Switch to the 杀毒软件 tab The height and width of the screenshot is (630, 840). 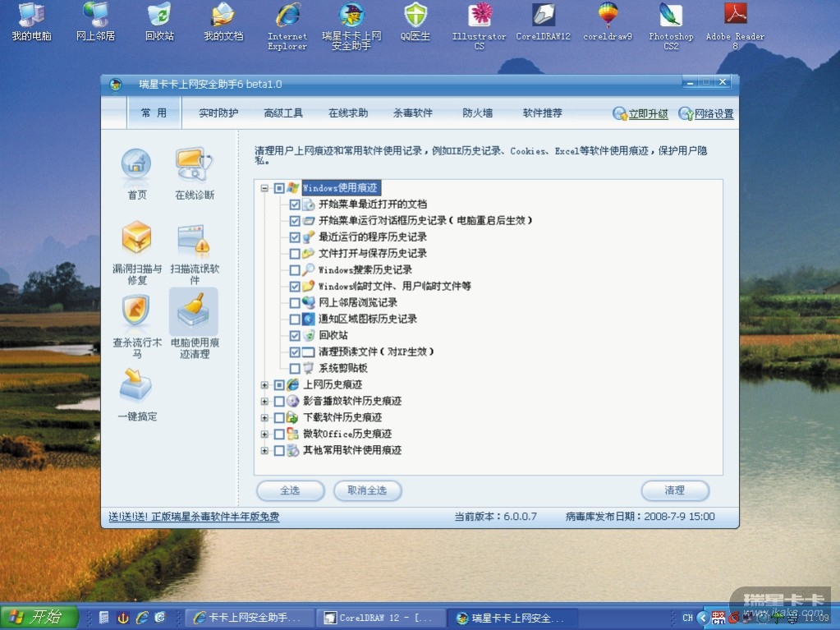tap(413, 113)
